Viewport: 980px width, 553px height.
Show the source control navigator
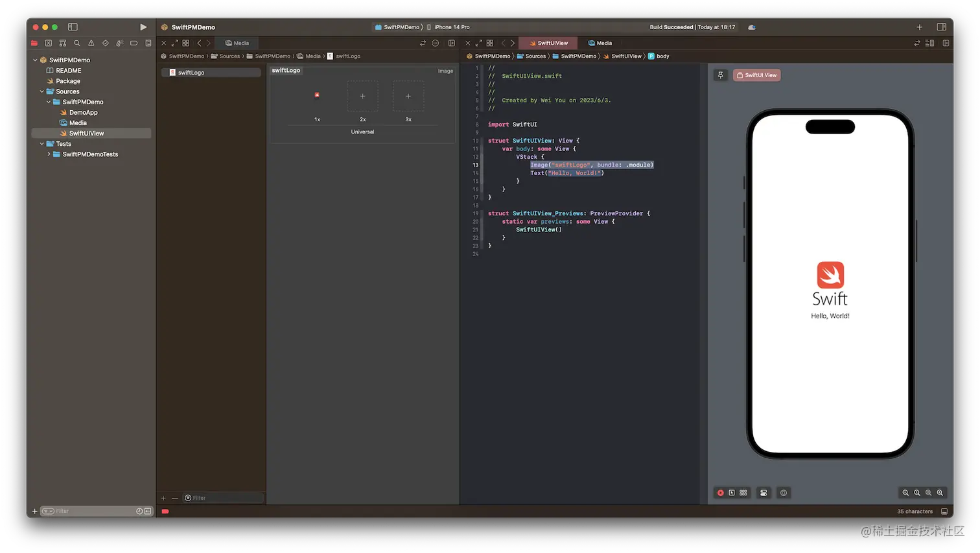49,43
